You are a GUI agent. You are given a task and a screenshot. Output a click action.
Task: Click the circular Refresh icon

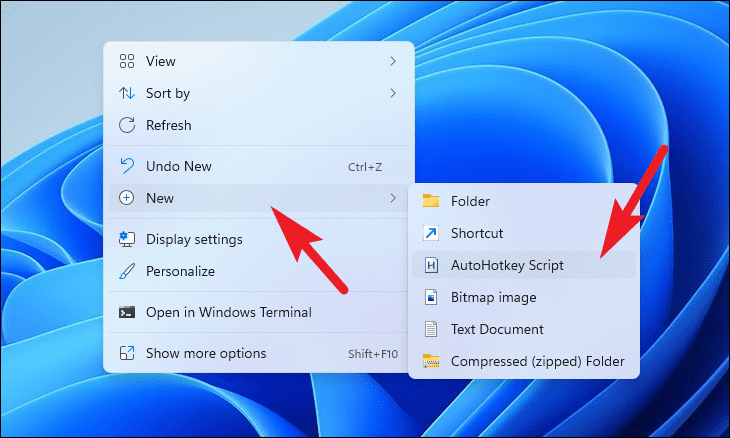pyautogui.click(x=127, y=125)
